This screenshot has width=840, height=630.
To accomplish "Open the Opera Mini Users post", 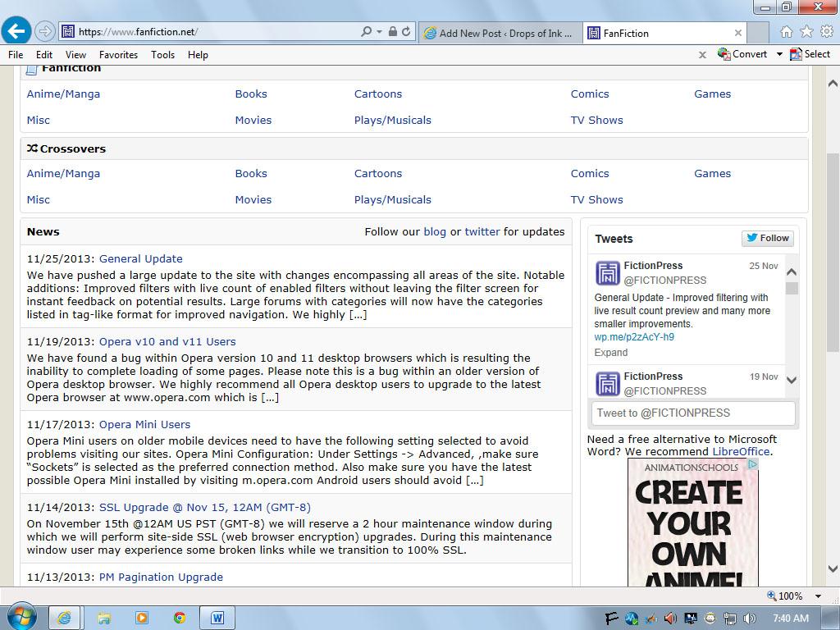I will [144, 424].
